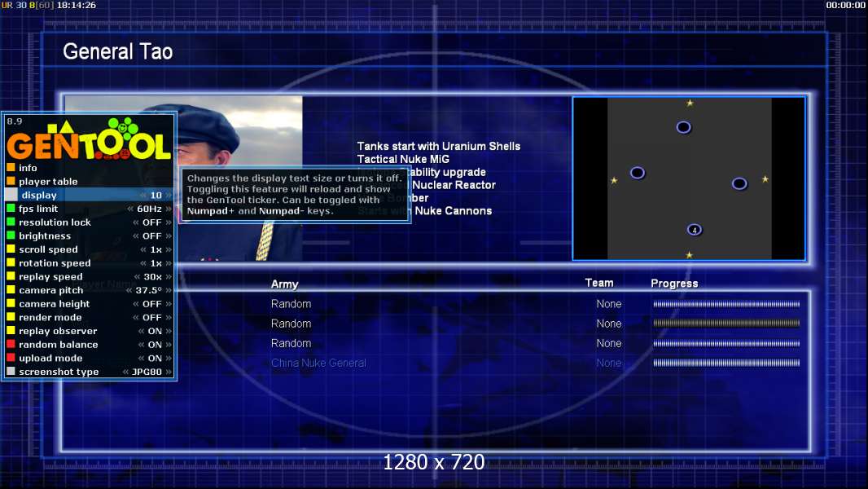The image size is (868, 489).
Task: Click the yellow square beside replay speed
Action: coord(11,275)
